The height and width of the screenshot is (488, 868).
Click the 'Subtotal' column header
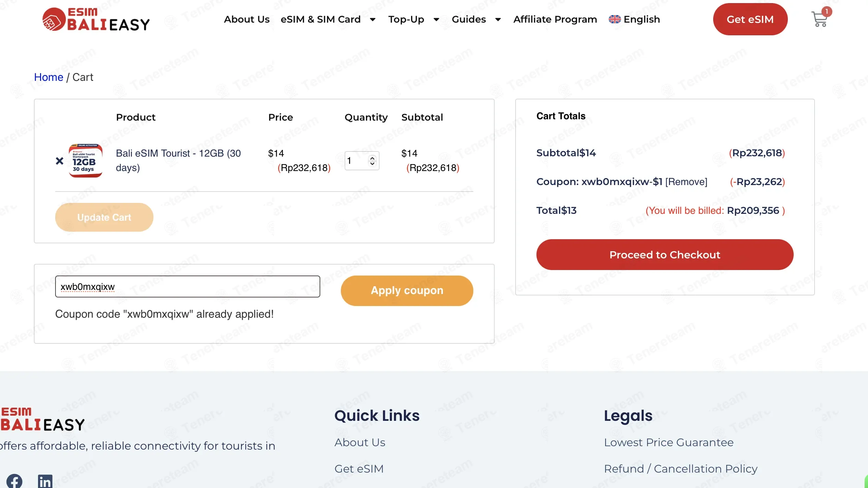coord(422,117)
